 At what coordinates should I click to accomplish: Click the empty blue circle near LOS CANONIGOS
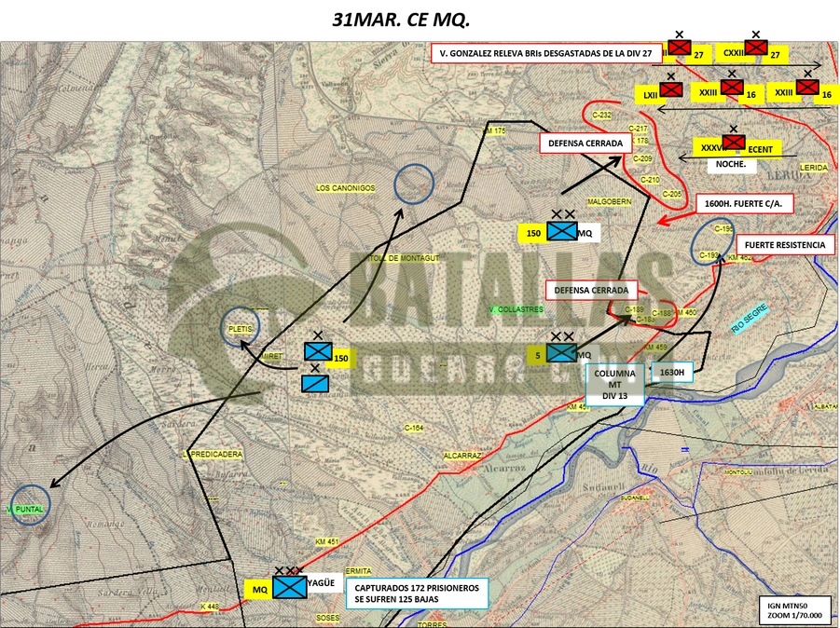414,184
